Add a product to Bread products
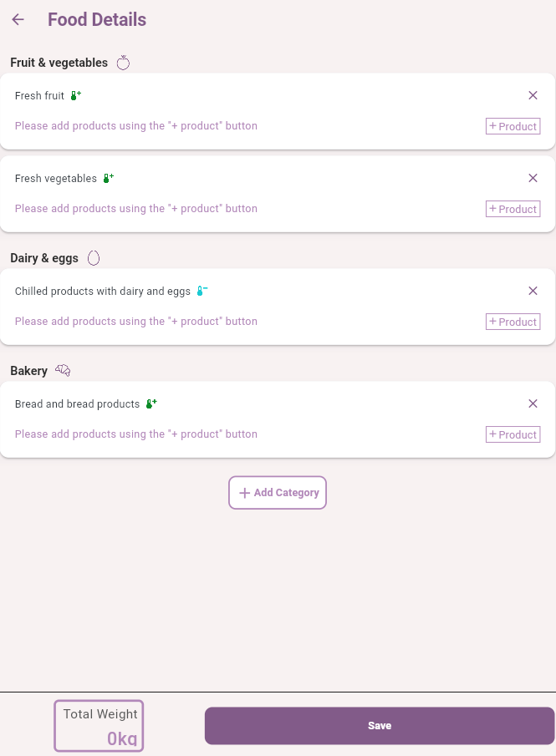The image size is (556, 756). pyautogui.click(x=513, y=434)
